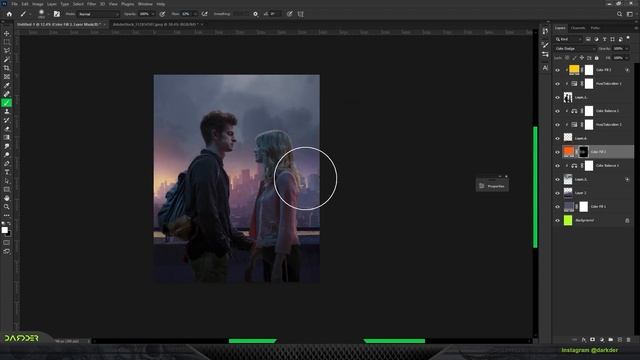Click the Add layer mask button
This screenshot has height=360, width=640.
coord(593,340)
